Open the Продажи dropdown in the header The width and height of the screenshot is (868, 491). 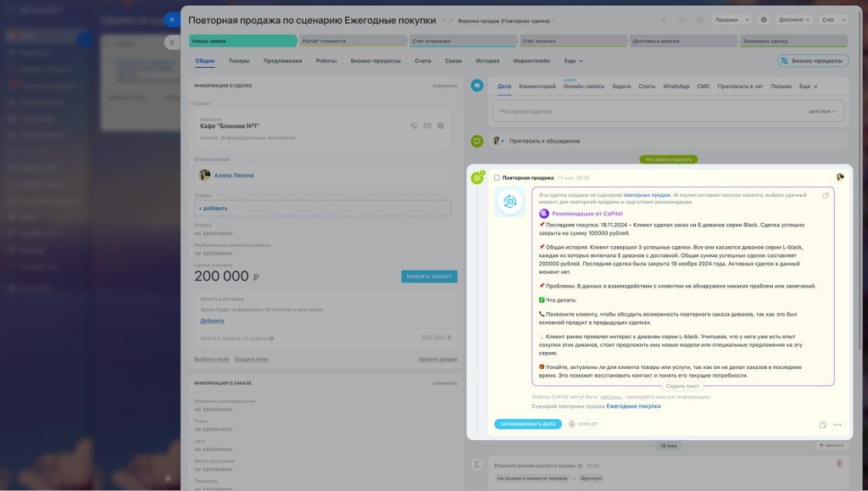pos(730,20)
